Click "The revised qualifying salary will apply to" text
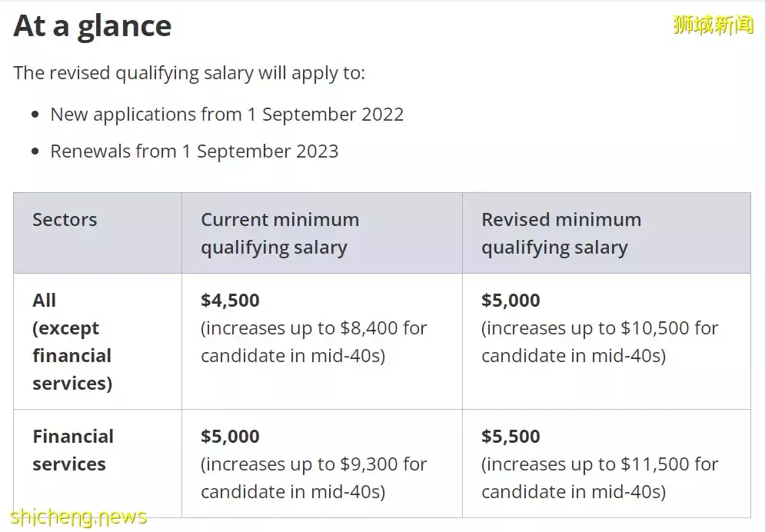The height and width of the screenshot is (532, 765). [x=189, y=73]
